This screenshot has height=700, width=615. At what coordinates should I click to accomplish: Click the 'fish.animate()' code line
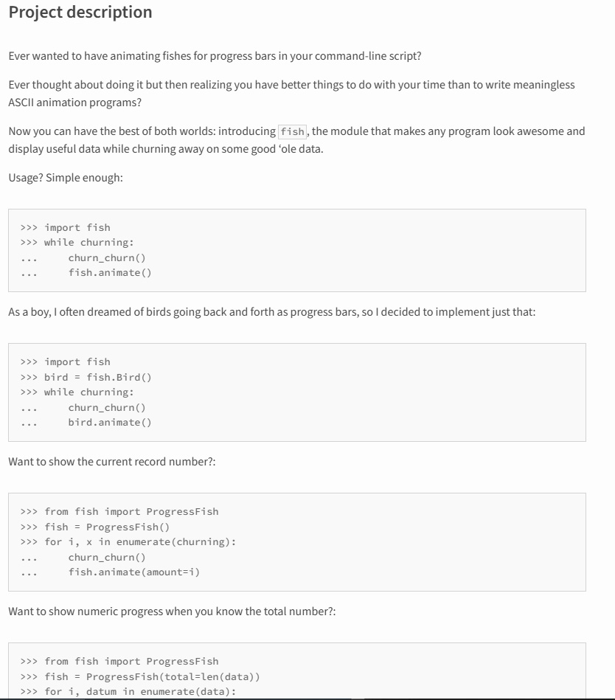pos(110,273)
